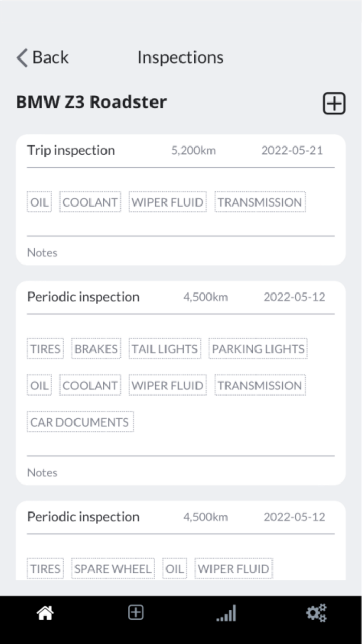Viewport: 362px width, 644px height.
Task: Select the COOLANT tag on Trip inspection
Action: pos(90,202)
